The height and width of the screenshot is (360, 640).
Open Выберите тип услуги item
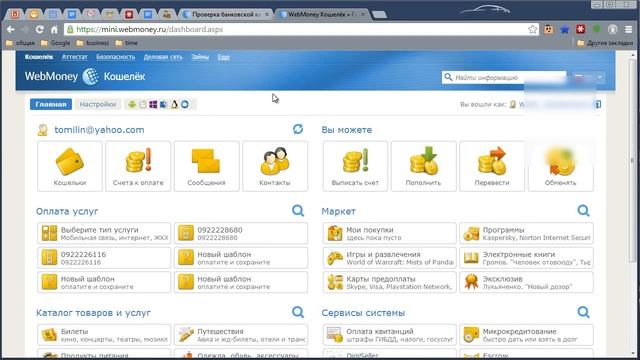pyautogui.click(x=104, y=233)
